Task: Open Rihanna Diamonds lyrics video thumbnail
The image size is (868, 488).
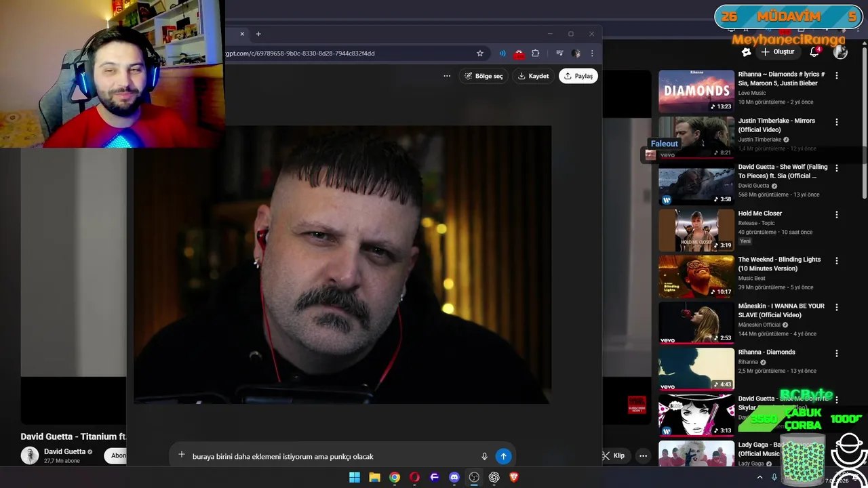Action: tap(696, 91)
